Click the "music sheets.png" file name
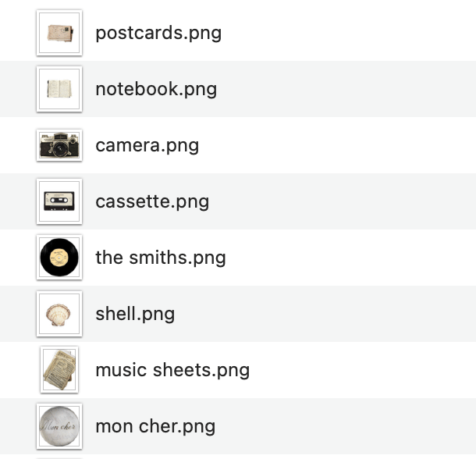The image size is (476, 459). click(x=172, y=370)
